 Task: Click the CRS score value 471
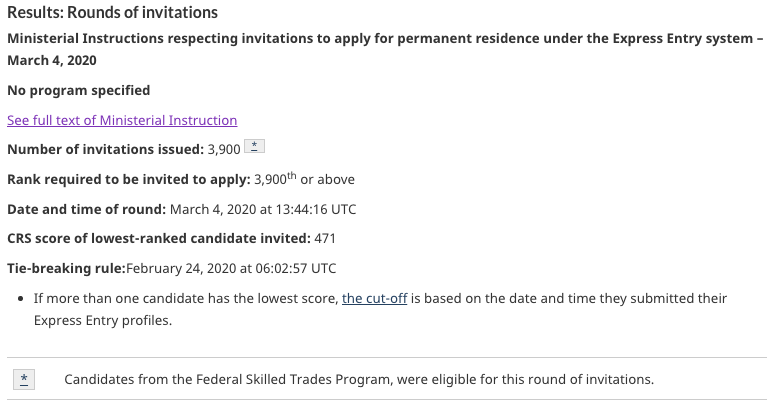point(325,238)
